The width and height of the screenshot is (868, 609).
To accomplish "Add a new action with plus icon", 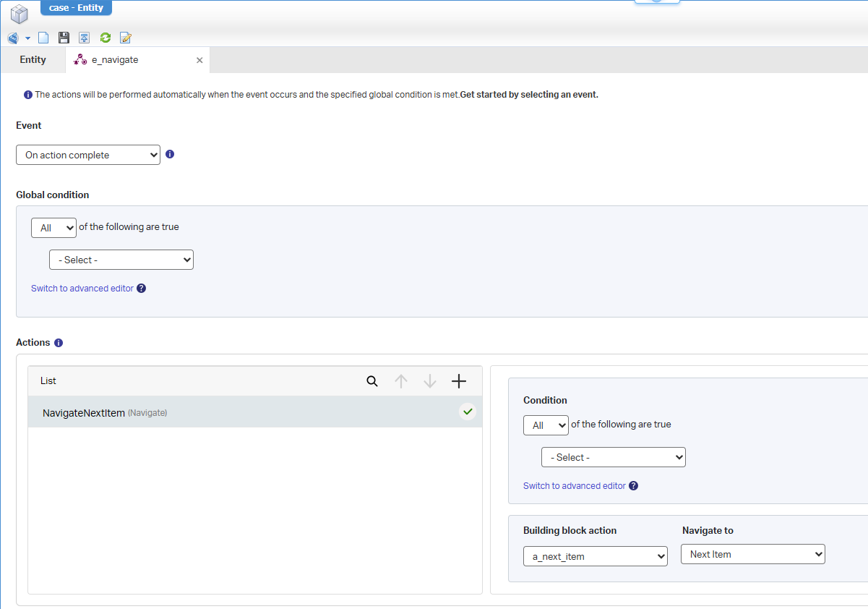I will pos(459,381).
